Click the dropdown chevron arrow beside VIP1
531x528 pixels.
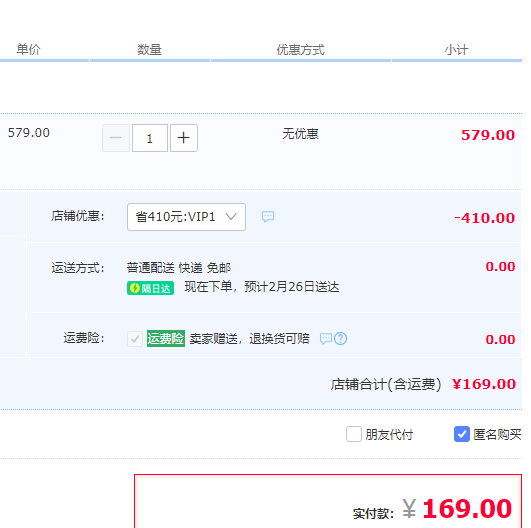(x=231, y=216)
